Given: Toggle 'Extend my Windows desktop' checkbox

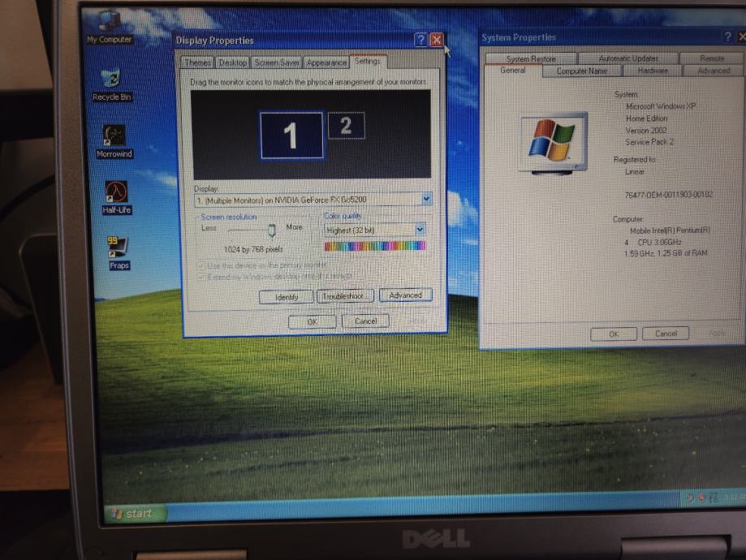Looking at the screenshot, I should pos(201,277).
